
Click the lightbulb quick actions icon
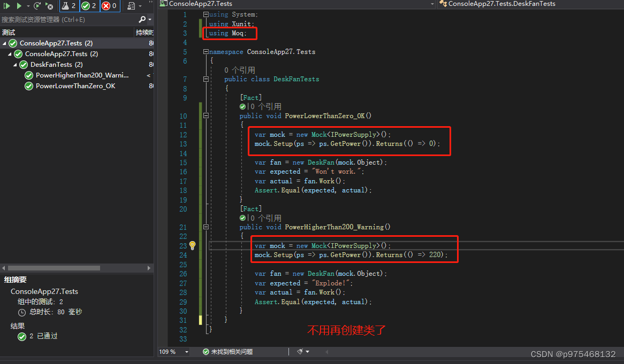click(x=192, y=245)
